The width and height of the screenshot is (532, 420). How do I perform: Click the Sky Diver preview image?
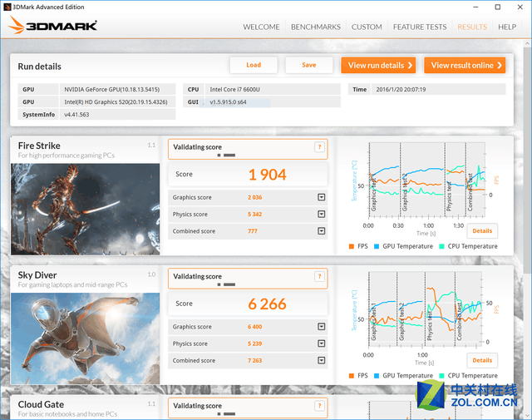click(85, 338)
